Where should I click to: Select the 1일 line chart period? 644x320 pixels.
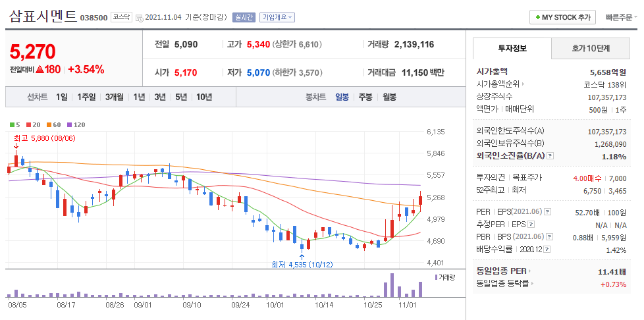62,97
